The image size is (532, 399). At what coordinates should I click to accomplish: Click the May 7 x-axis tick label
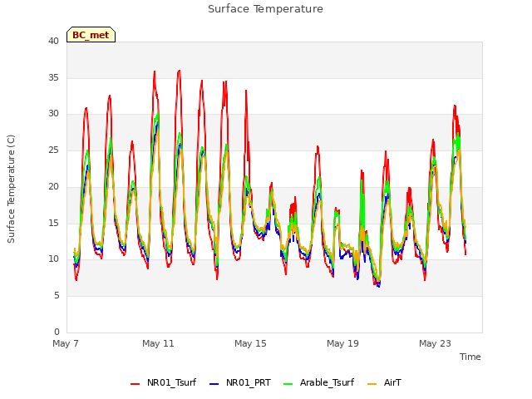tap(66, 343)
